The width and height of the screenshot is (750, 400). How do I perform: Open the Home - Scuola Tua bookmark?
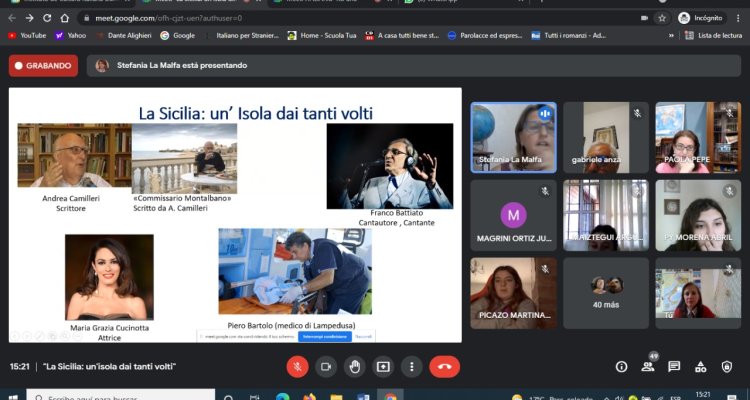coord(322,35)
